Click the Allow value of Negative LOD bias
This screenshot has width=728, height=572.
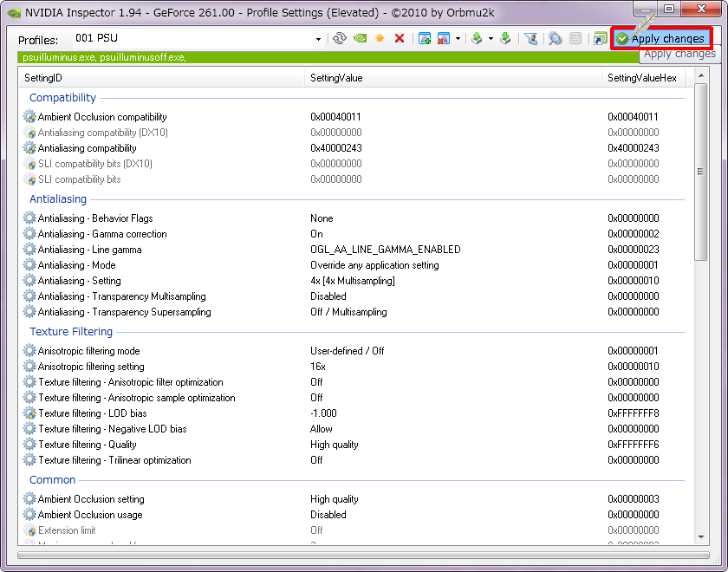click(x=322, y=428)
